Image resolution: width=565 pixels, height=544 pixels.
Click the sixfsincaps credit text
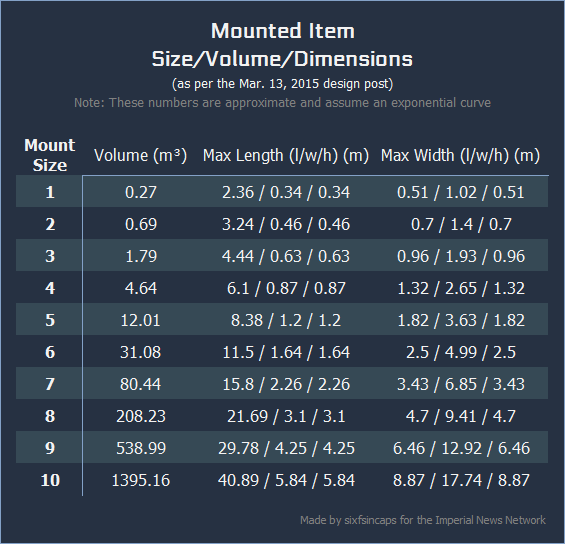(x=423, y=520)
